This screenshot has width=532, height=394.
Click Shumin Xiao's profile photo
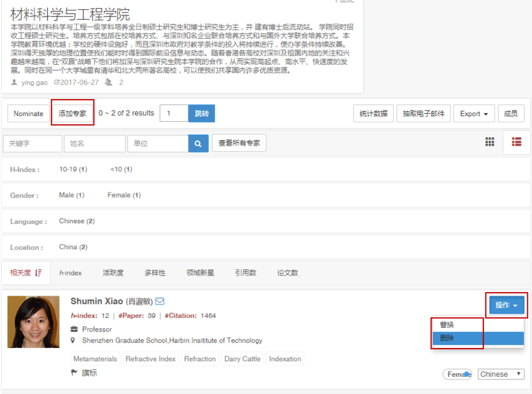pyautogui.click(x=34, y=321)
